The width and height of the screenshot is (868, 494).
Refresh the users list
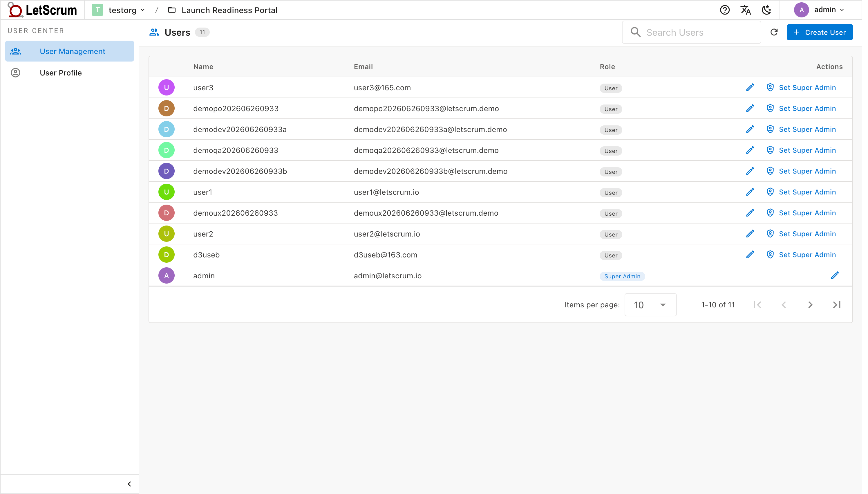(774, 32)
